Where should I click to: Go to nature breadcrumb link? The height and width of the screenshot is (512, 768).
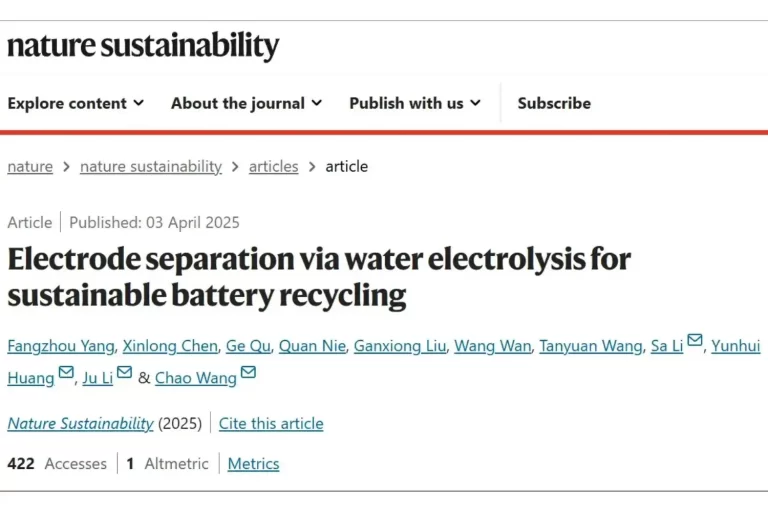tap(30, 167)
